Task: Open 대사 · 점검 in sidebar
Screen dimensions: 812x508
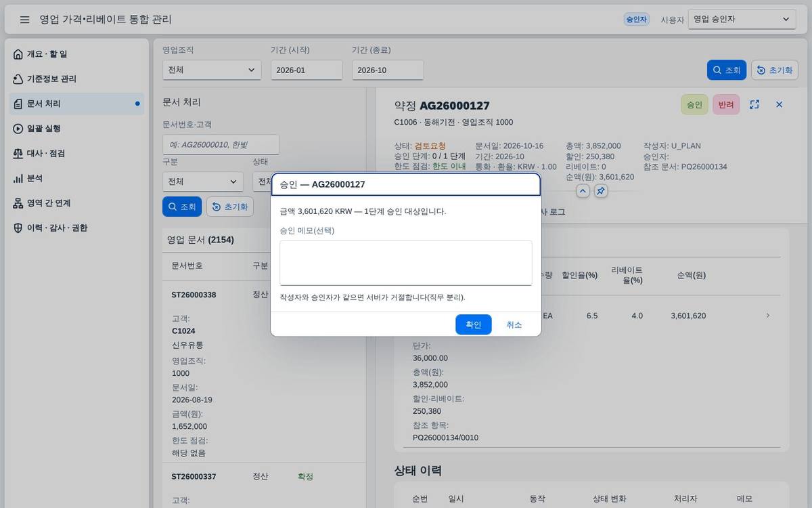Action: point(76,154)
